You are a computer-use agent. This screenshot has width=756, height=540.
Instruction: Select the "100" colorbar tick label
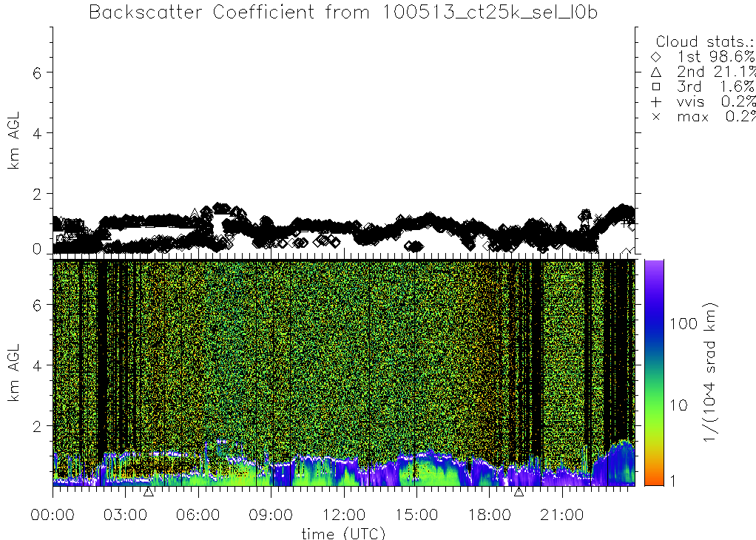pyautogui.click(x=685, y=323)
